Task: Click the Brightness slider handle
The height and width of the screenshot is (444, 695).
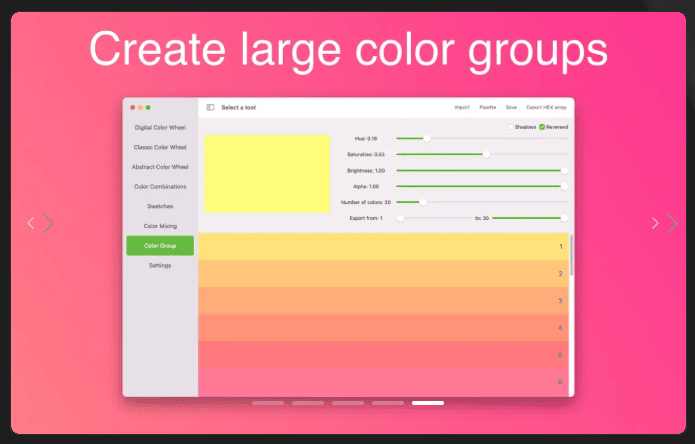Action: click(x=564, y=171)
